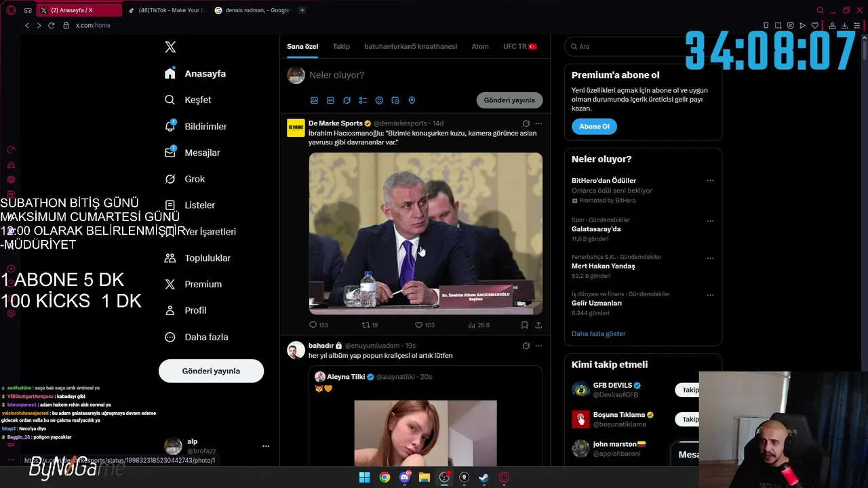The height and width of the screenshot is (488, 868).
Task: Click large Gönderi yayınla sidebar button
Action: click(x=211, y=371)
